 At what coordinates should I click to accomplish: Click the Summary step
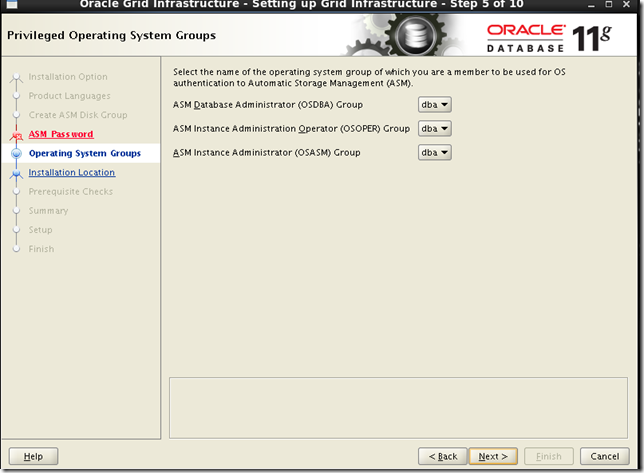[48, 211]
